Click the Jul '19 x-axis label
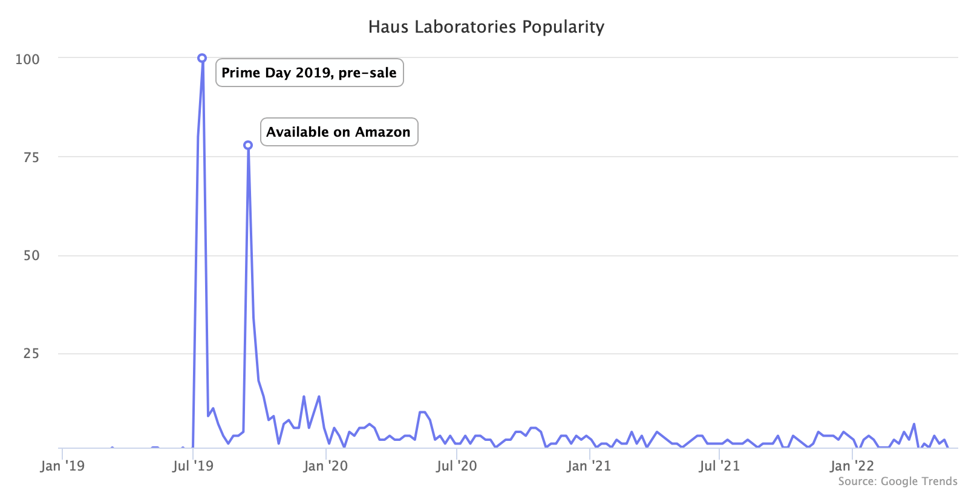The height and width of the screenshot is (502, 980). pos(192,466)
